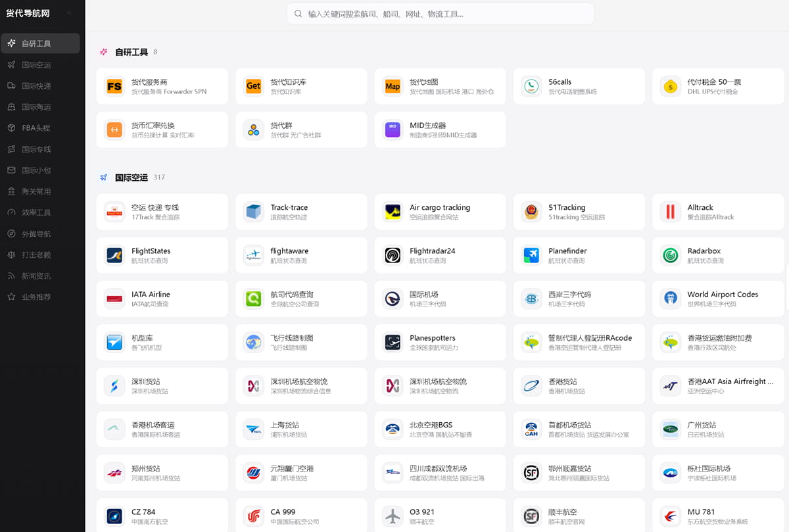The height and width of the screenshot is (532, 789).
Task: Open the 香港AAT Asia Airfreight card
Action: pos(718,385)
